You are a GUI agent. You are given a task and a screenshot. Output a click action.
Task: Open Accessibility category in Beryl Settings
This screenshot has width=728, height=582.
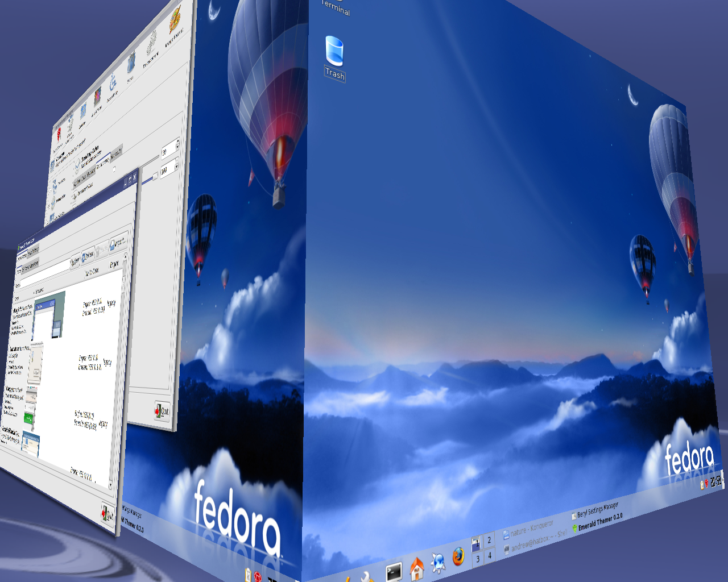tap(113, 88)
